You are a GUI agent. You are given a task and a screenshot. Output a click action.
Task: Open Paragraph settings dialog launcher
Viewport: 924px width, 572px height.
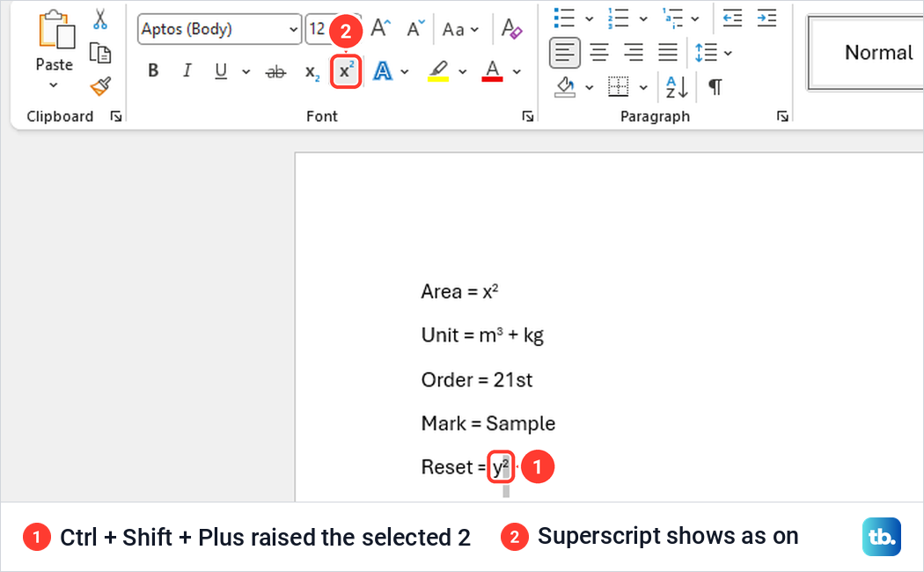(782, 117)
